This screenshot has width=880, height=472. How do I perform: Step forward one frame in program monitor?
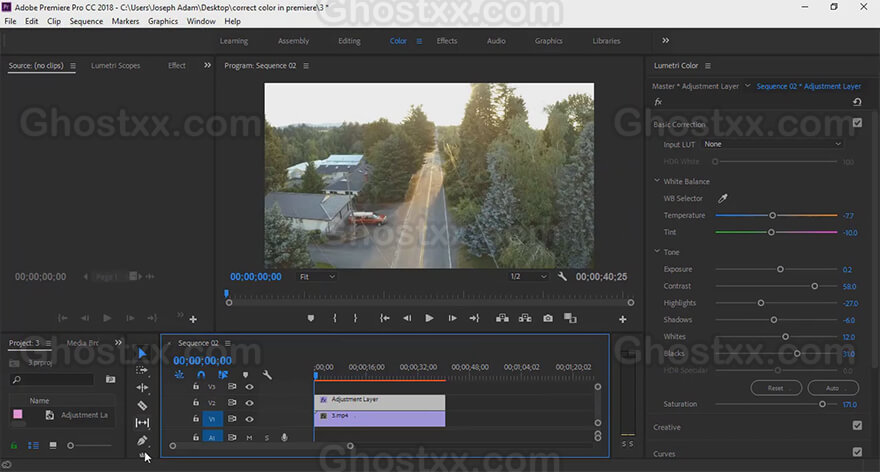[x=452, y=318]
